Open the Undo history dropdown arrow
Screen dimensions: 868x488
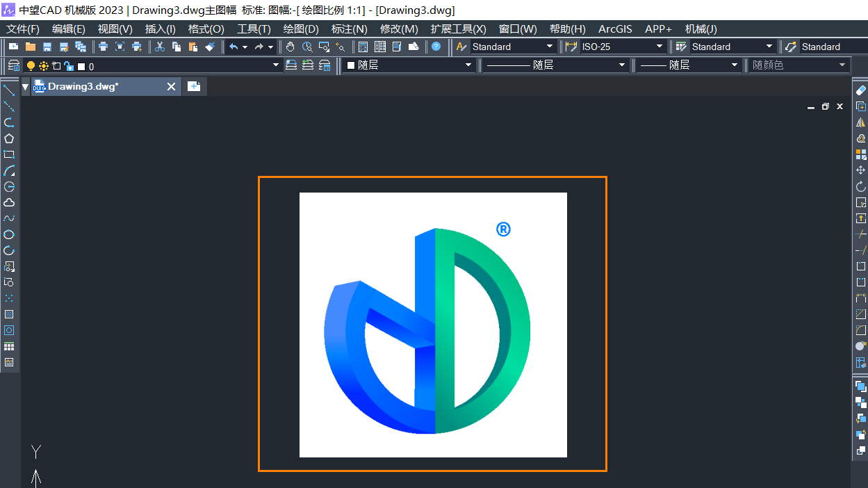[245, 47]
